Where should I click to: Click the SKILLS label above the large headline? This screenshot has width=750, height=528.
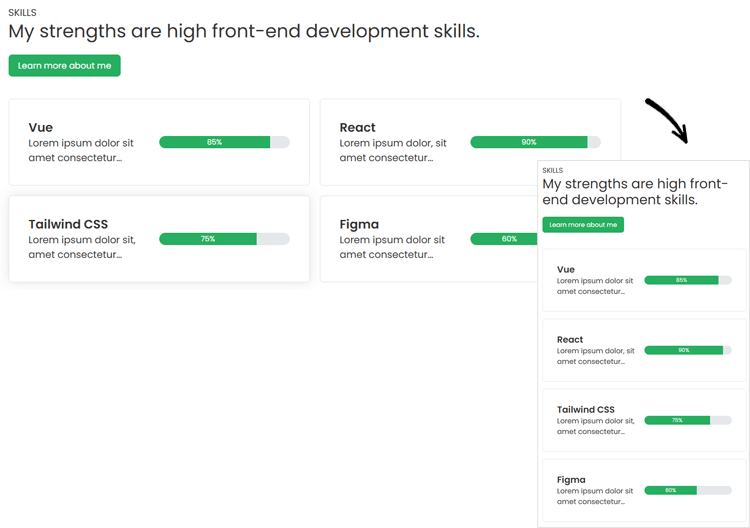point(22,12)
